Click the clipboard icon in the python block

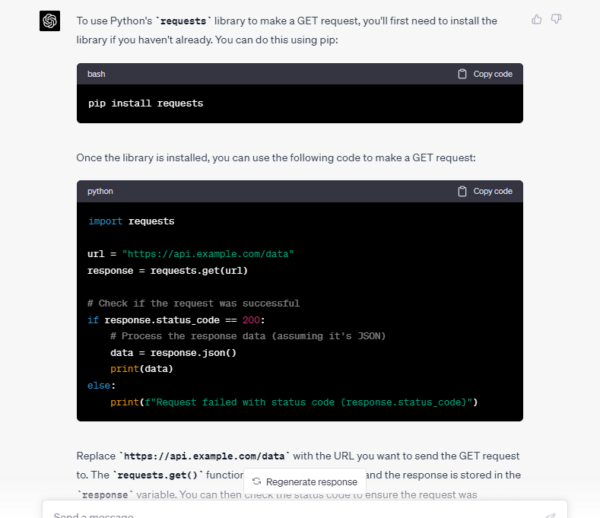(x=462, y=191)
